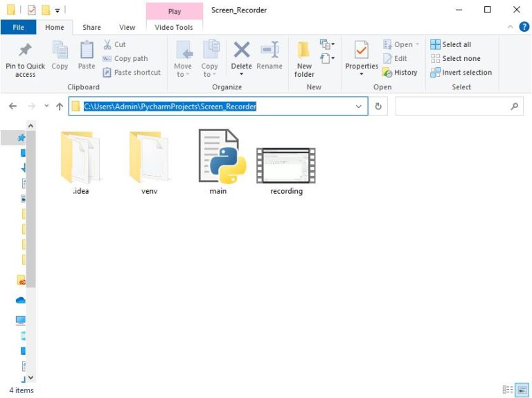The width and height of the screenshot is (532, 398).
Task: Click Select all
Action: click(451, 44)
